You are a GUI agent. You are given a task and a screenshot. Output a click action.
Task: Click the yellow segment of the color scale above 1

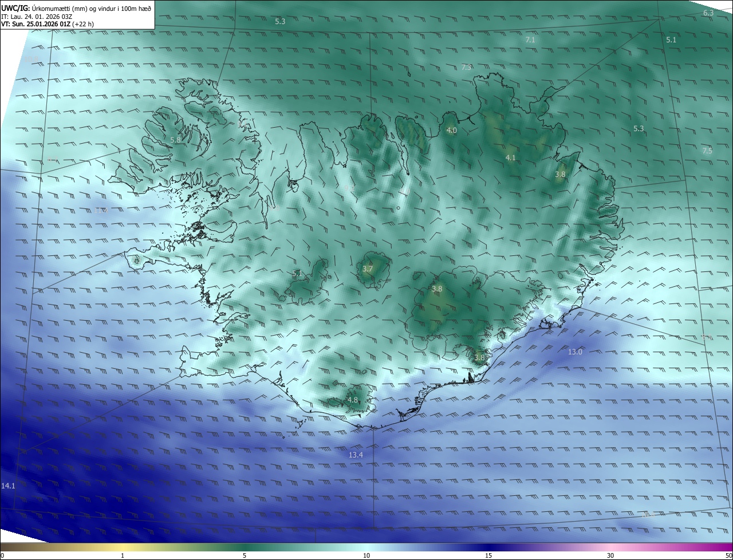(123, 547)
